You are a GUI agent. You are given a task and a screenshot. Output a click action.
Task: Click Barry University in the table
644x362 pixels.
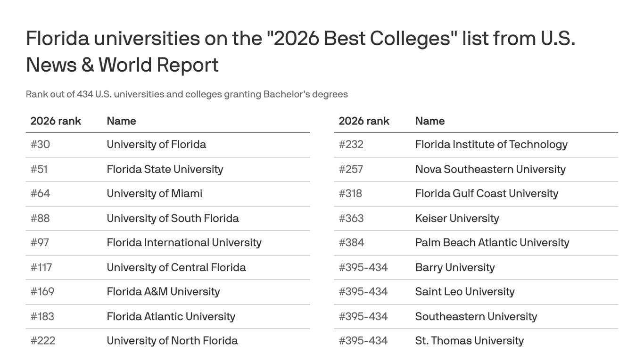(x=454, y=267)
